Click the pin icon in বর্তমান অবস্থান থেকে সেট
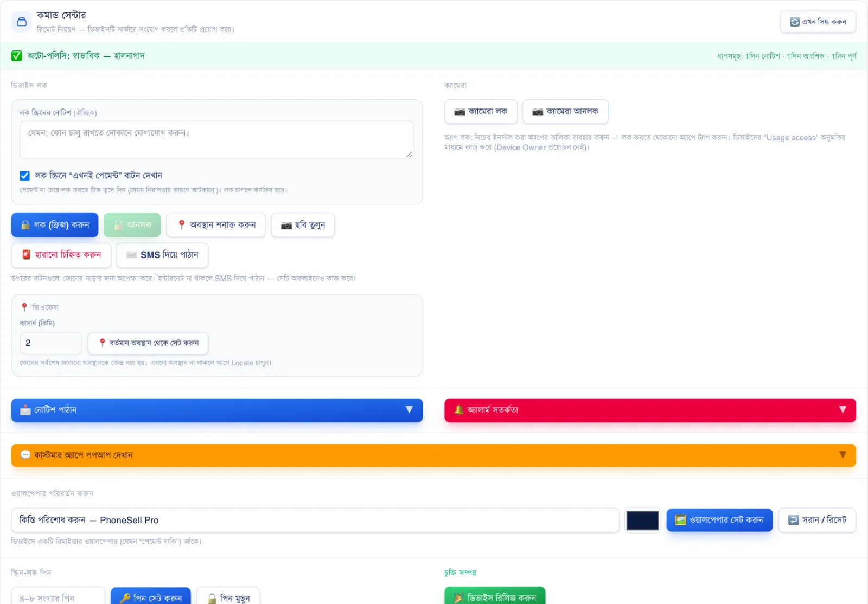This screenshot has width=868, height=604. tap(102, 343)
